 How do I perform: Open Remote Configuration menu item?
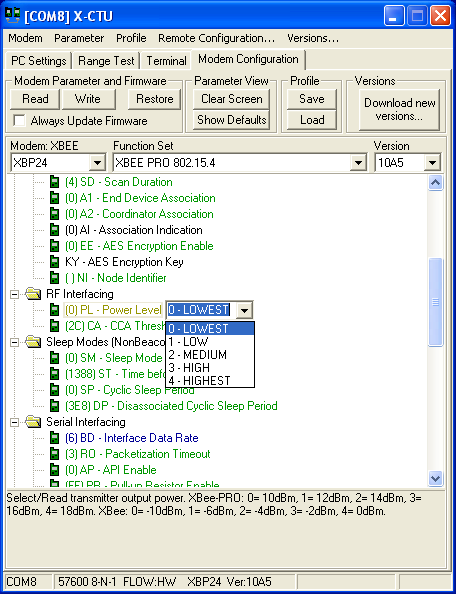click(217, 38)
